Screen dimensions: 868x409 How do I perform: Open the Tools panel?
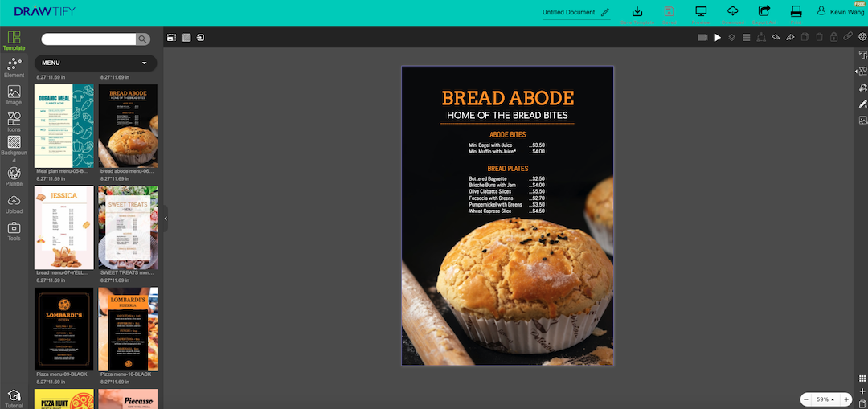[14, 231]
